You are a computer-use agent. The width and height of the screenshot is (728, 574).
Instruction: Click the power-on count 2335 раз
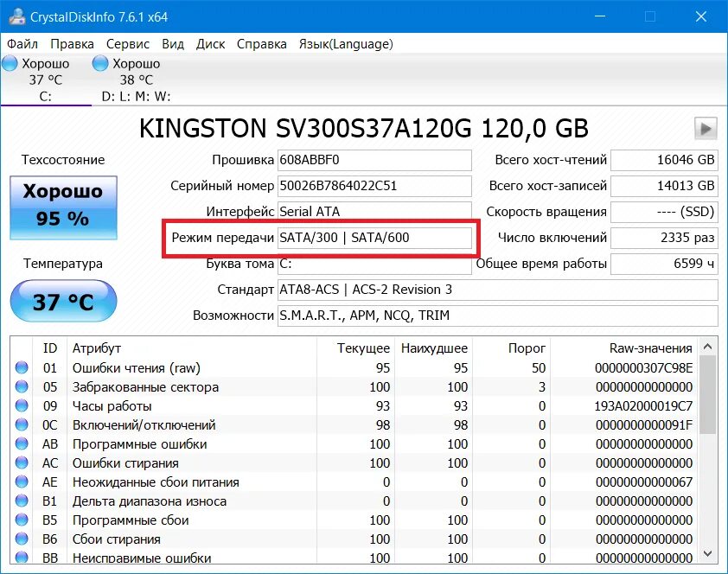coord(664,238)
